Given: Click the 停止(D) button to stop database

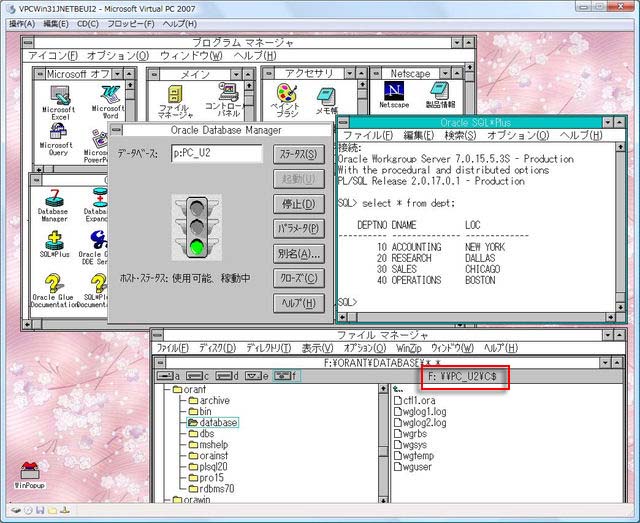Looking at the screenshot, I should (x=298, y=204).
